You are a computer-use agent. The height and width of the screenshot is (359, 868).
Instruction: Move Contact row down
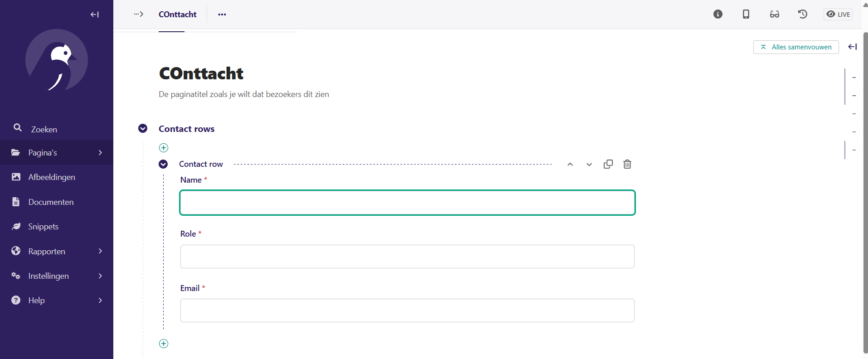click(x=589, y=165)
